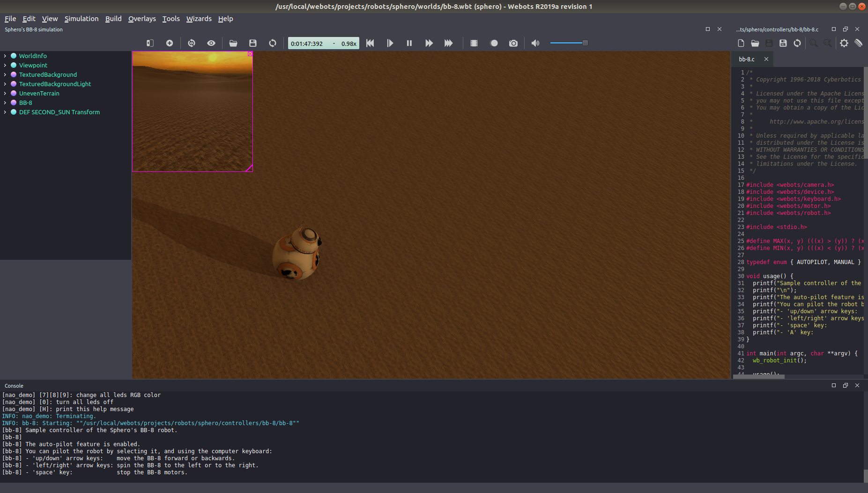The width and height of the screenshot is (868, 493).
Task: Maximize the Console panel
Action: coord(834,385)
